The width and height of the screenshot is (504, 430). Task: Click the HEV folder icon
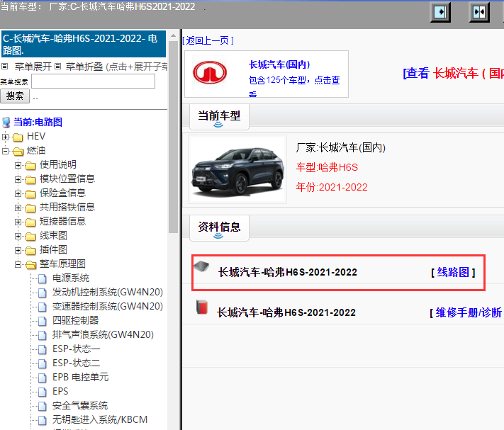tap(18, 137)
